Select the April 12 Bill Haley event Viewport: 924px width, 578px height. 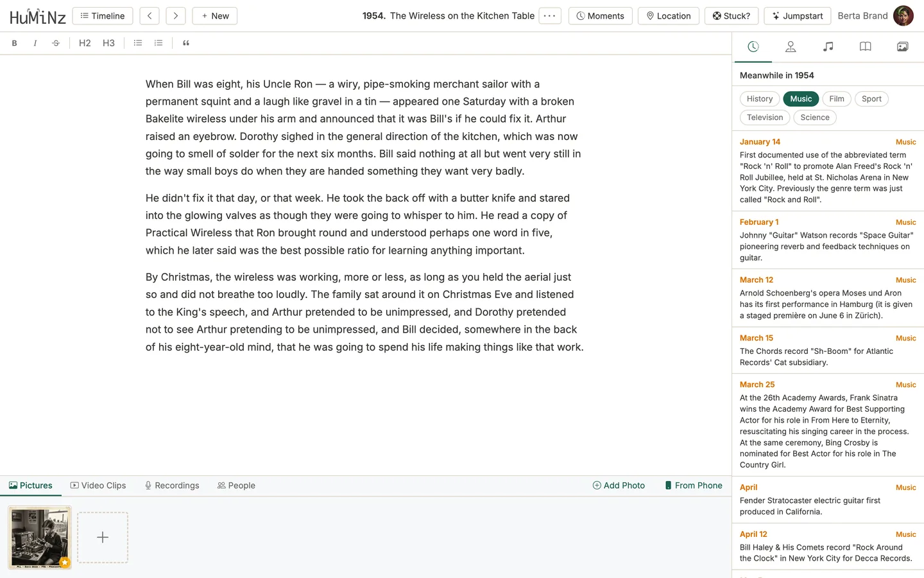click(x=828, y=547)
